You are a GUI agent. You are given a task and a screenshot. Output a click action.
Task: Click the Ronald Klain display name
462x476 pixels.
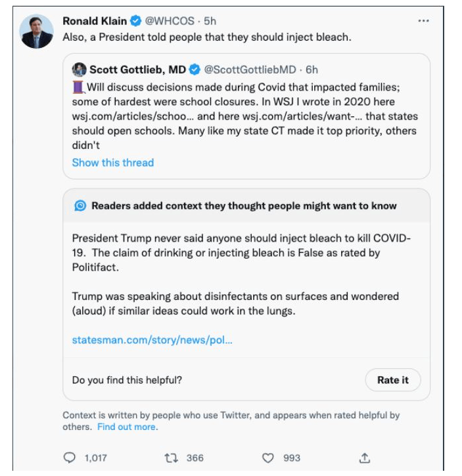coord(95,21)
